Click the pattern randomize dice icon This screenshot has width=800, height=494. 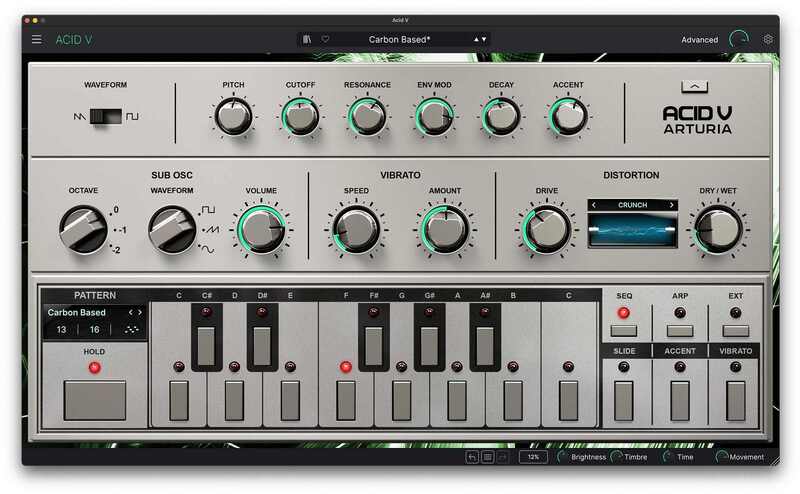click(131, 330)
